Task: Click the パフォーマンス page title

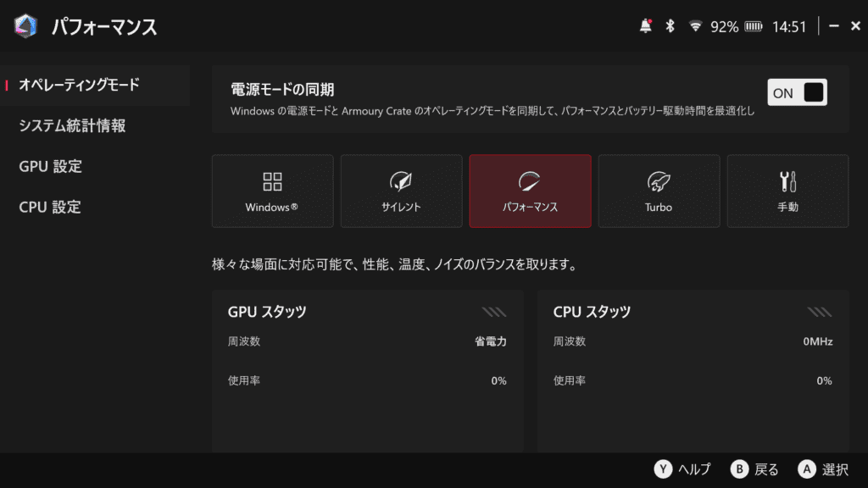Action: 104,26
